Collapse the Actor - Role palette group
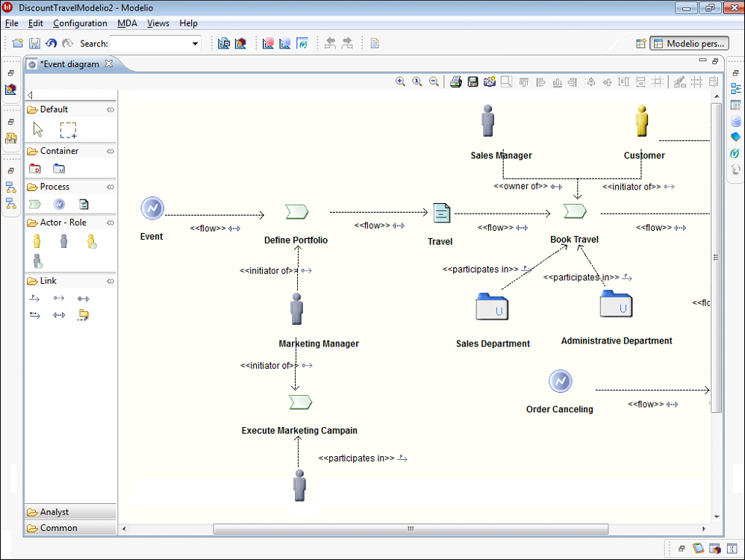This screenshot has width=745, height=560. [x=110, y=223]
